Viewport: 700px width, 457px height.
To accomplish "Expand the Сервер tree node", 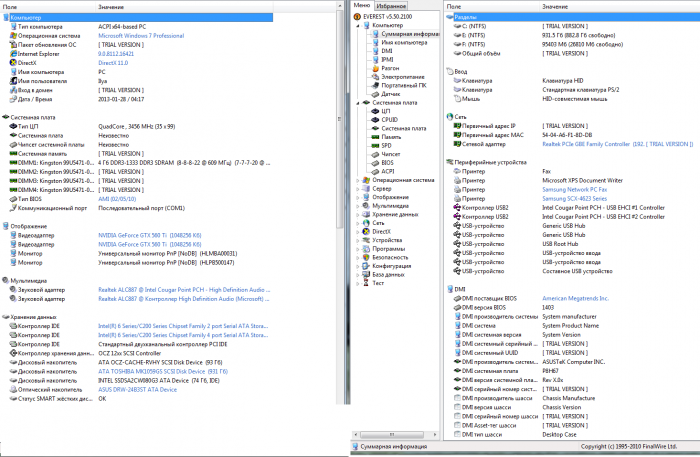I will 358,189.
